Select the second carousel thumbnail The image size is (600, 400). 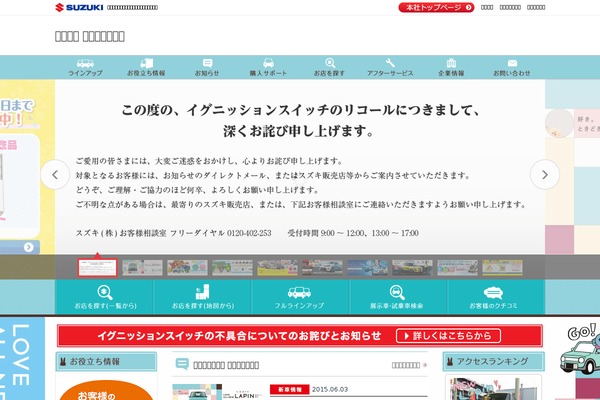142,268
